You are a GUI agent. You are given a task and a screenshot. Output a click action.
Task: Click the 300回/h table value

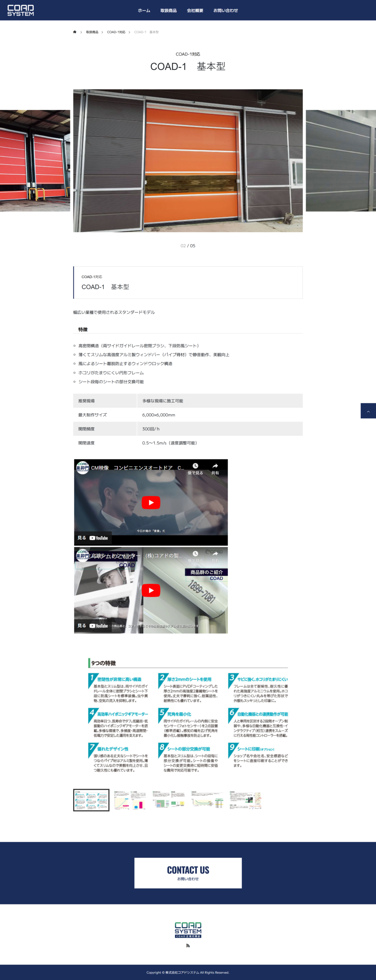click(x=151, y=429)
